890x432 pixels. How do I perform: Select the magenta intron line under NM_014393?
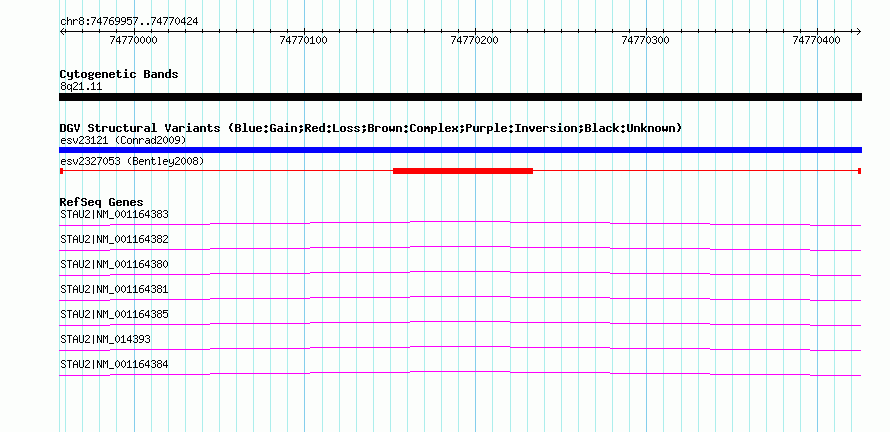click(460, 346)
